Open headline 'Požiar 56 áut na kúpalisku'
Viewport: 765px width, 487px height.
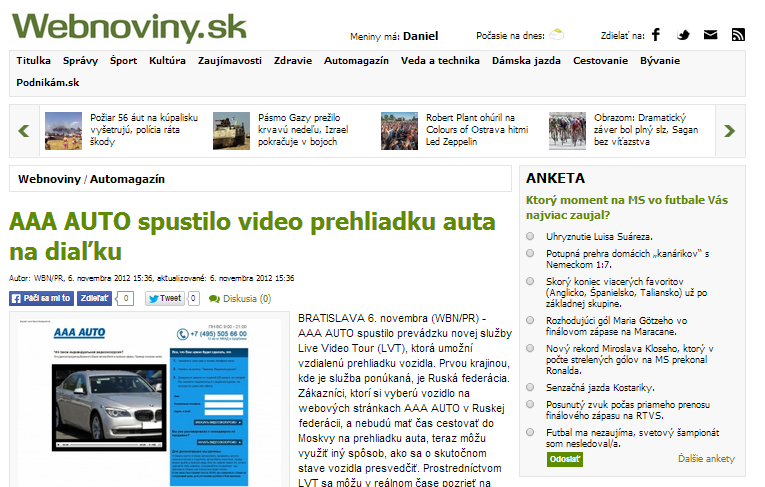click(144, 130)
